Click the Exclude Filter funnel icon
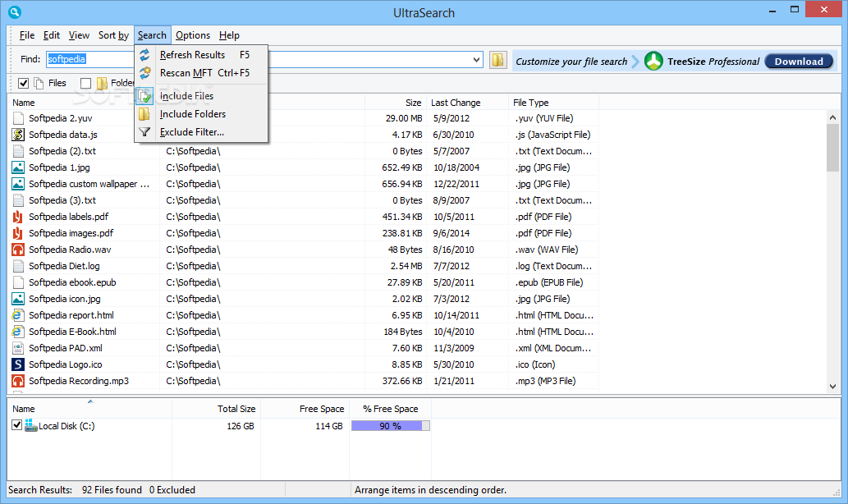Image resolution: width=848 pixels, height=504 pixels. (x=144, y=132)
